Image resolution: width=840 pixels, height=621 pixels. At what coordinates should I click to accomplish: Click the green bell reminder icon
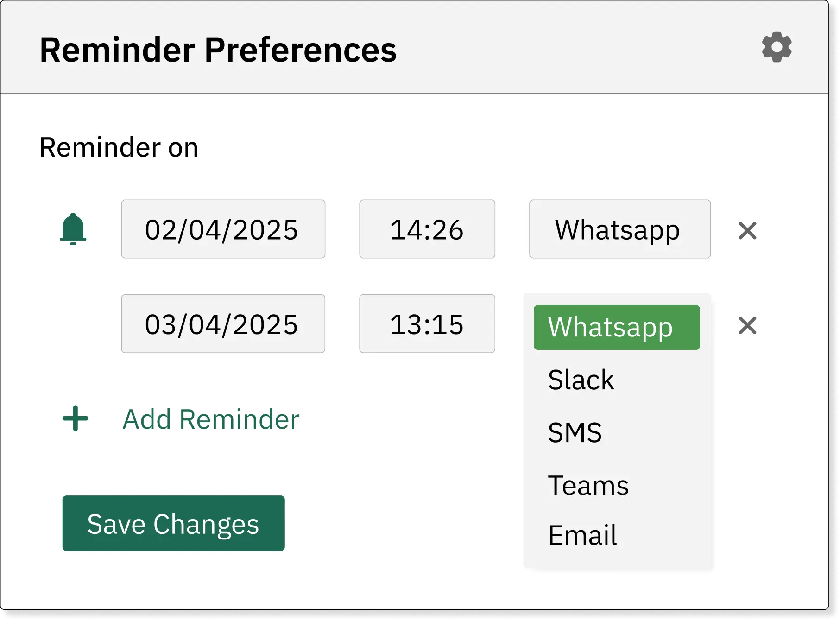[x=74, y=229]
